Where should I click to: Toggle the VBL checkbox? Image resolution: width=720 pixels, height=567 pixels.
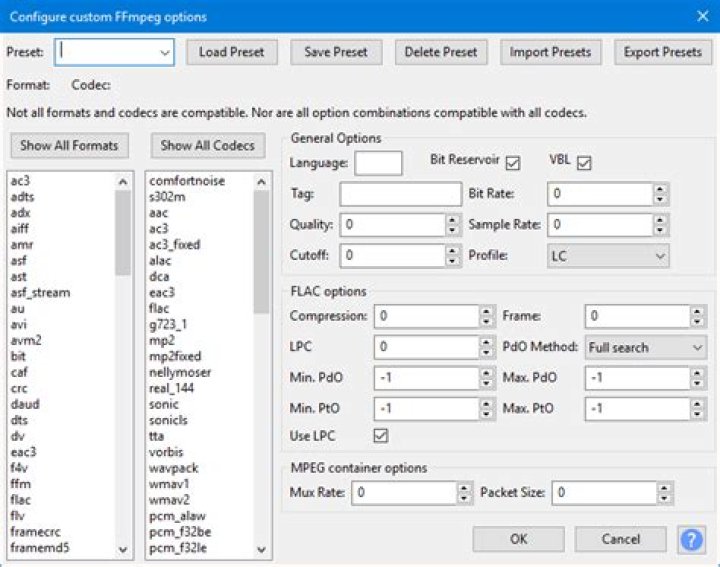point(584,163)
